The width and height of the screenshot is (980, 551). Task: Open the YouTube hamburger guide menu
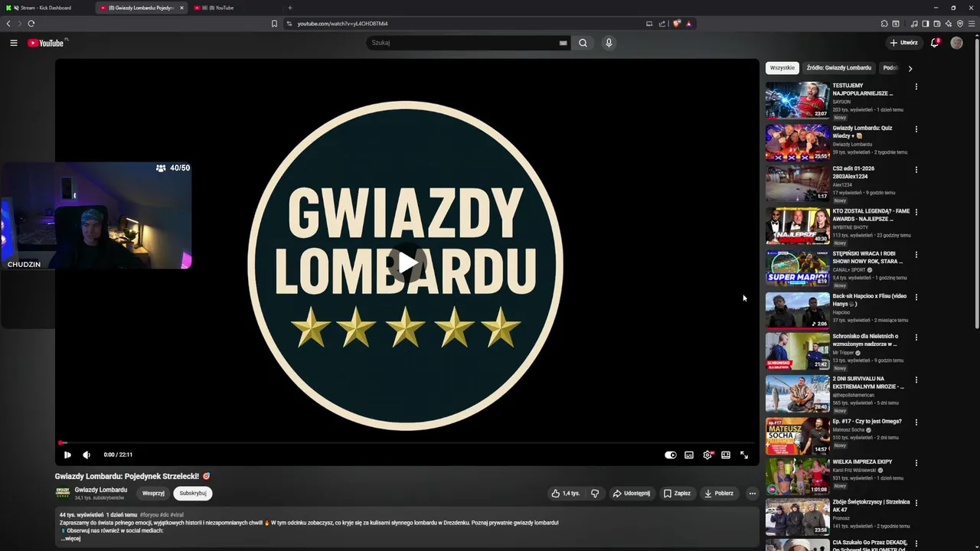coord(14,43)
